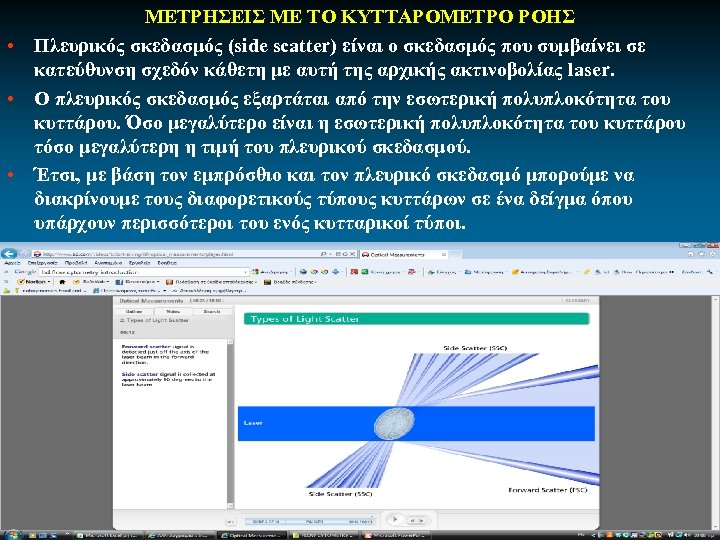Open a new blank browser tab
The height and width of the screenshot is (540, 720).
coord(455,254)
